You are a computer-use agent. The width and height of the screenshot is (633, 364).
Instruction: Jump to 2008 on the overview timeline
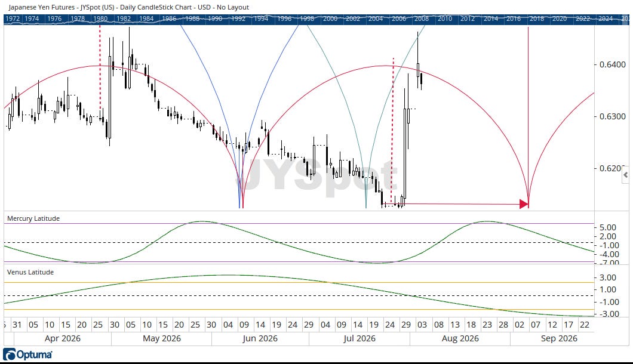tap(422, 18)
